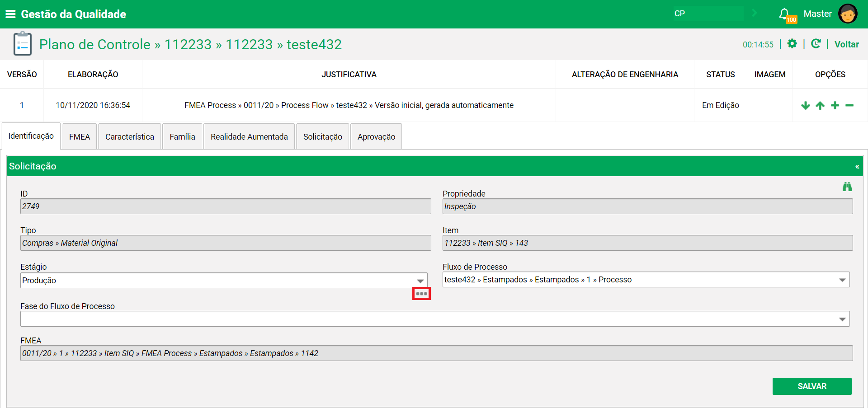The width and height of the screenshot is (868, 408).
Task: Click ALTERAÇÃO DE ENGENHARIA column header
Action: point(625,75)
